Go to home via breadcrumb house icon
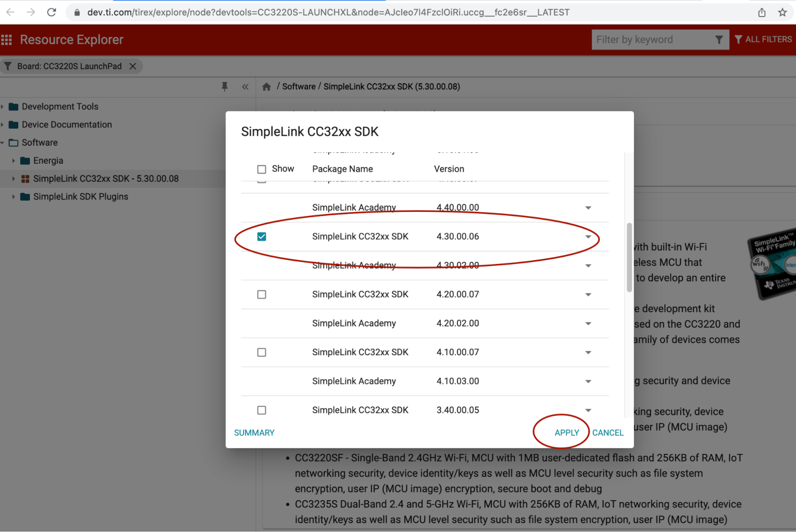796x532 pixels. (x=266, y=87)
